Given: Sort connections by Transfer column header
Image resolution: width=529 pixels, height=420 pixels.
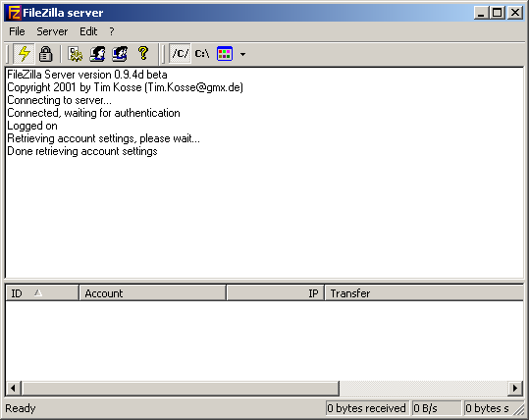Looking at the screenshot, I should (424, 292).
